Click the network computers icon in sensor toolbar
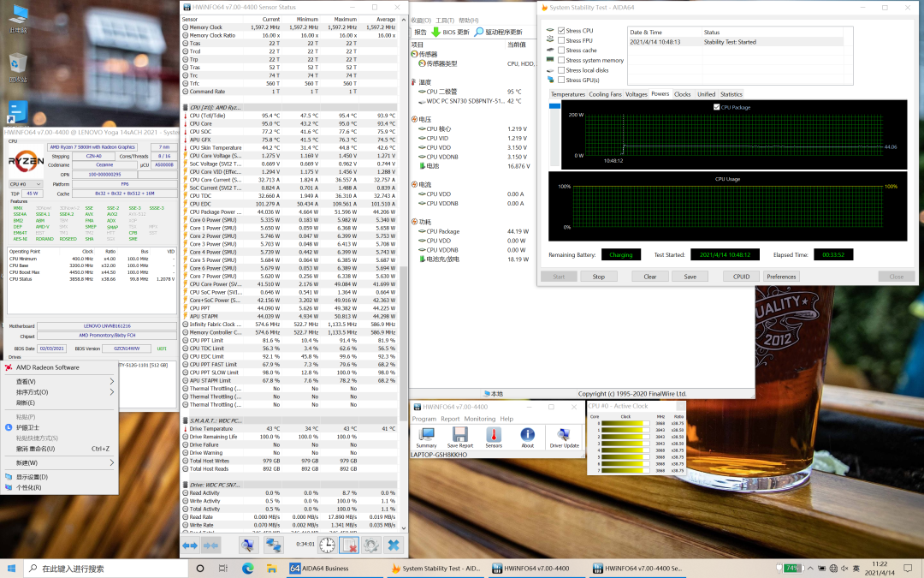 [273, 545]
